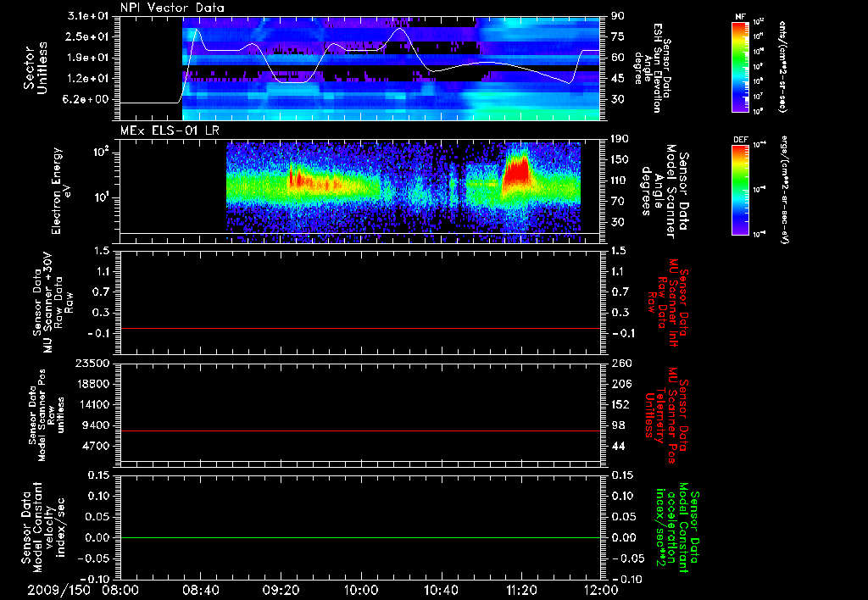Click the "18800" scanner position tick value
Viewport: 868px width, 600px height.
pyautogui.click(x=92, y=384)
